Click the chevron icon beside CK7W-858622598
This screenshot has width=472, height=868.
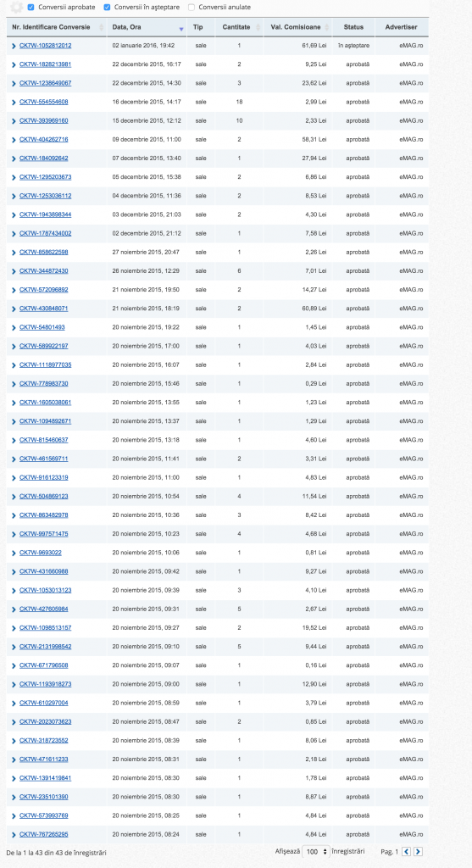(x=14, y=252)
